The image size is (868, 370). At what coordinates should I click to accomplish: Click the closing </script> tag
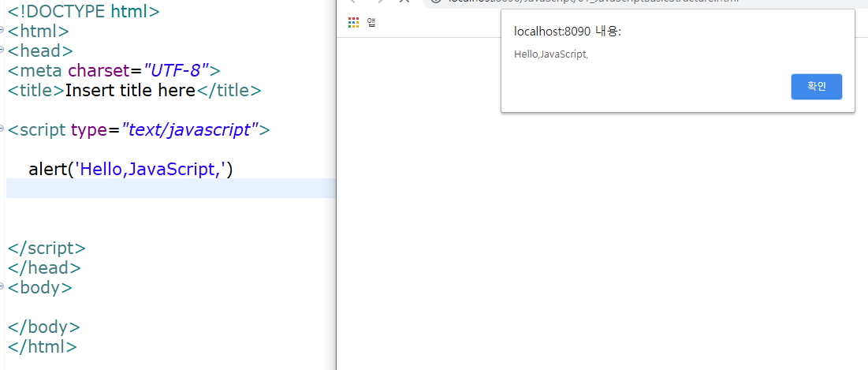pos(47,248)
